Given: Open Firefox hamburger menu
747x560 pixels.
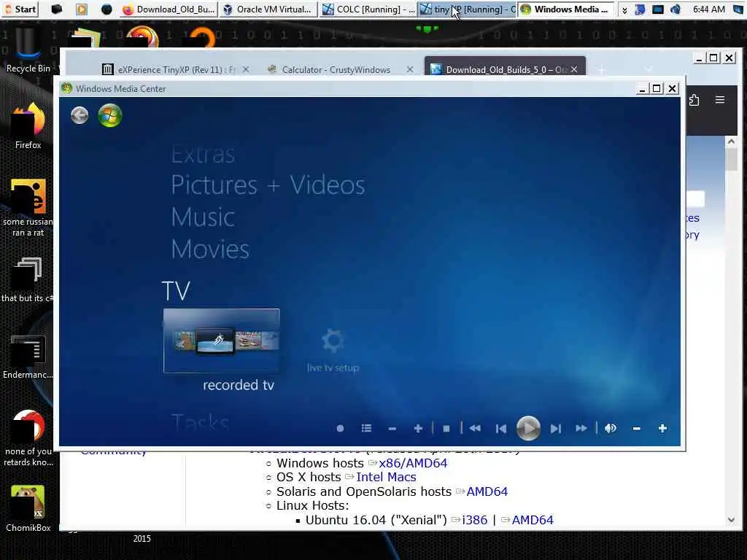Looking at the screenshot, I should click(x=720, y=99).
